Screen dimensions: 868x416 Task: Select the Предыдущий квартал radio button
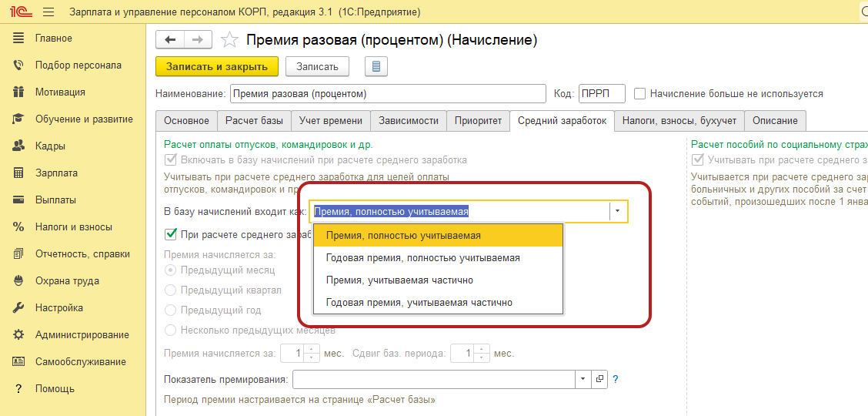point(171,290)
